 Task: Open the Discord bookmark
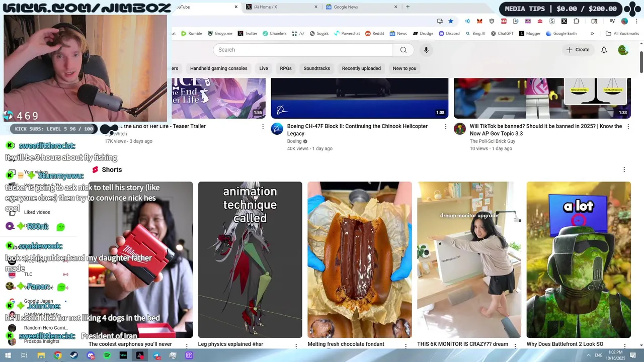pyautogui.click(x=449, y=34)
